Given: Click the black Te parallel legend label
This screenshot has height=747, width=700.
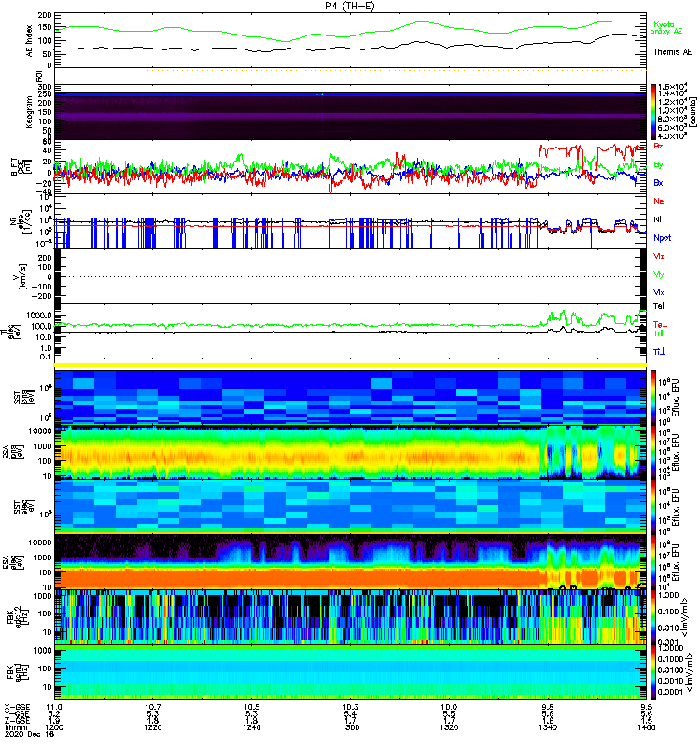Looking at the screenshot, I should (660, 306).
